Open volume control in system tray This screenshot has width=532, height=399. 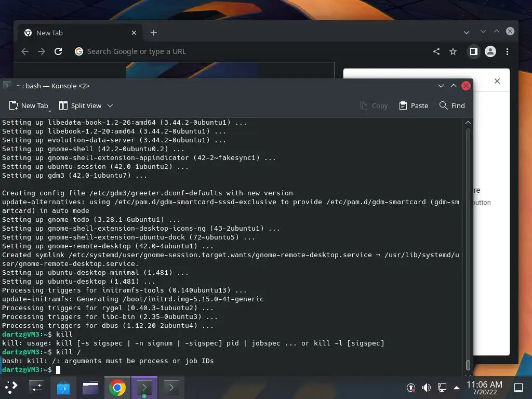(x=427, y=388)
